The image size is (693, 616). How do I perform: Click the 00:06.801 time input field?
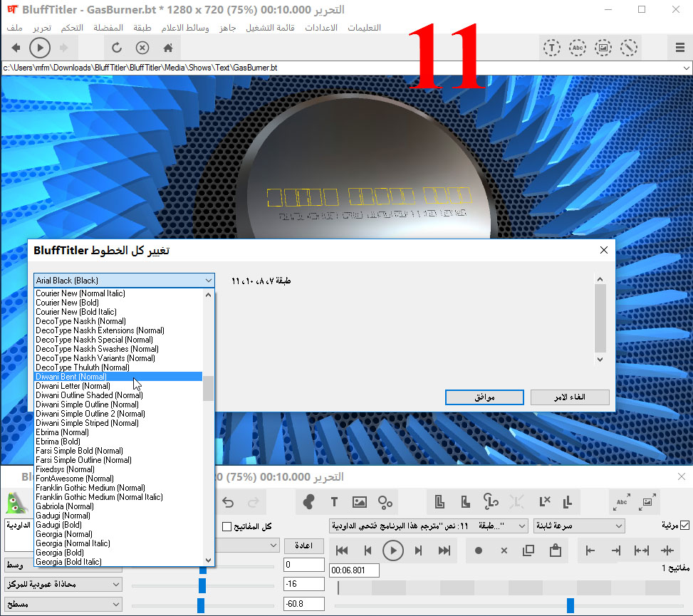click(354, 570)
